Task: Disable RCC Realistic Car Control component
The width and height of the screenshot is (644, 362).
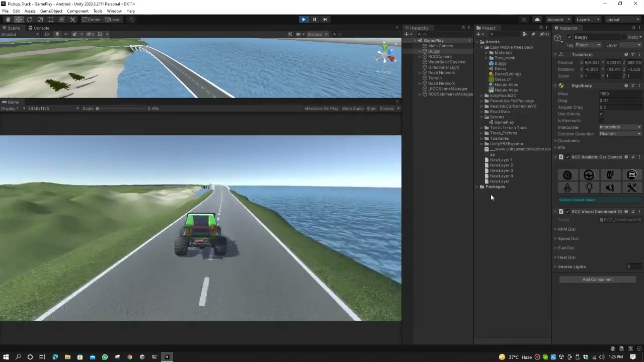Action: pyautogui.click(x=568, y=157)
